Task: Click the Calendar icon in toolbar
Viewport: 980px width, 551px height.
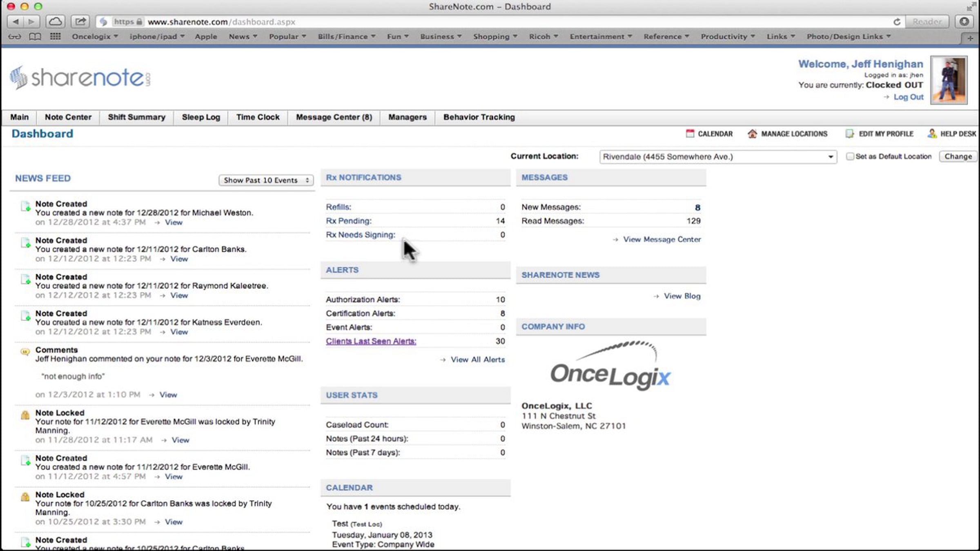Action: pyautogui.click(x=690, y=133)
